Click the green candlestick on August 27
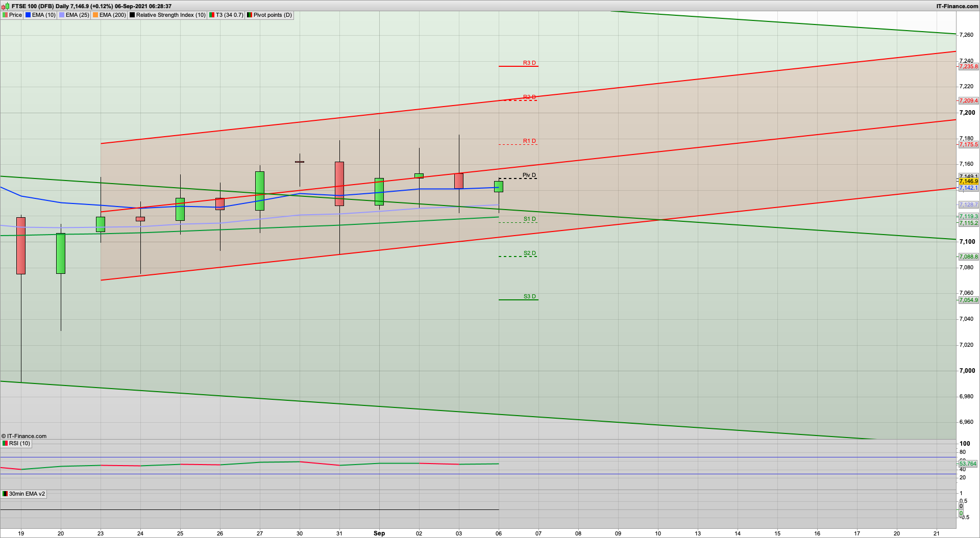 (x=260, y=191)
